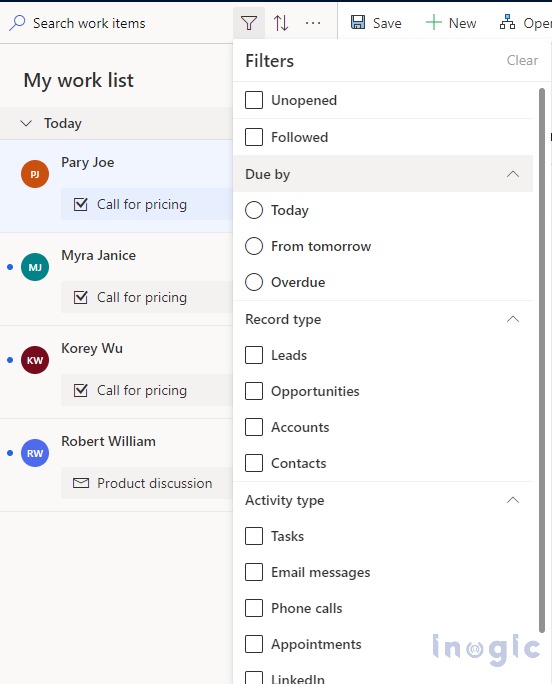Image resolution: width=552 pixels, height=684 pixels.
Task: Check the Phone calls activity type
Action: (254, 608)
